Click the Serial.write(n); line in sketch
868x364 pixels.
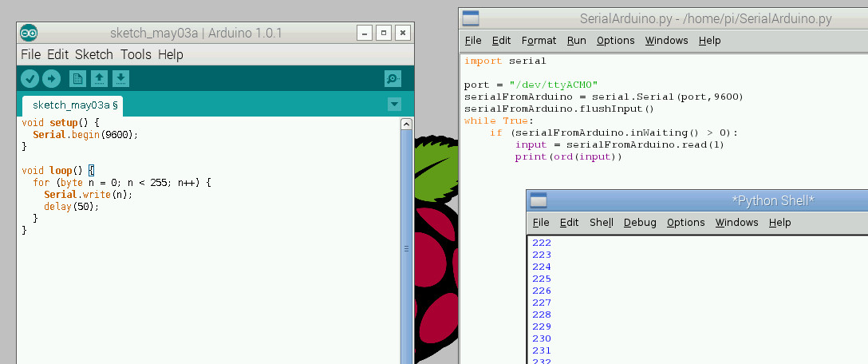point(89,195)
